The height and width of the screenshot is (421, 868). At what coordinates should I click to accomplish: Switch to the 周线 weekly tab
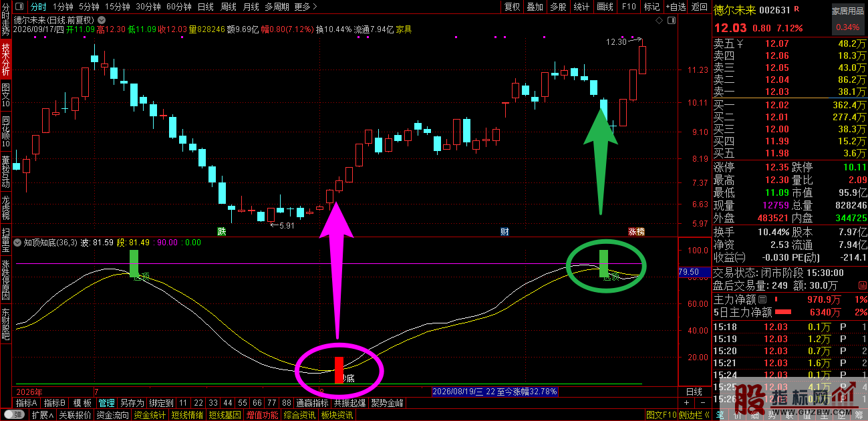tap(229, 7)
